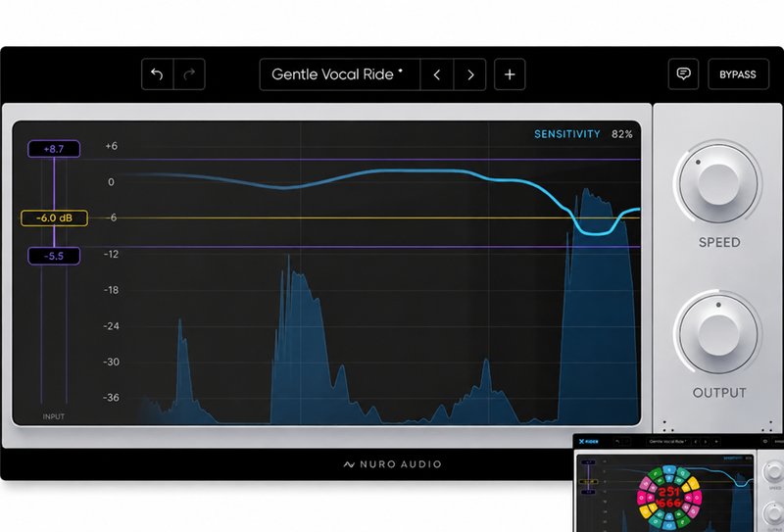Select the -5.5 lower range handle
The height and width of the screenshot is (532, 784).
point(54,256)
